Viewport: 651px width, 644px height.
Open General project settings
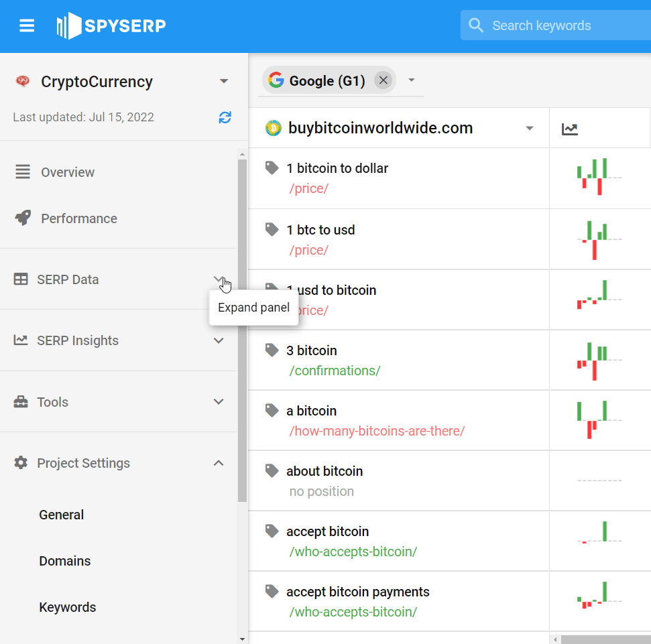tap(62, 515)
